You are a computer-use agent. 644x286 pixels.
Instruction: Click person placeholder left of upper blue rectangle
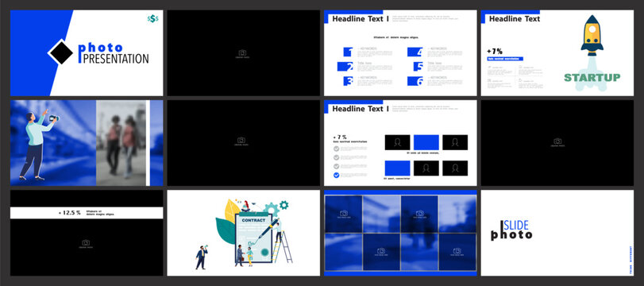397,142
